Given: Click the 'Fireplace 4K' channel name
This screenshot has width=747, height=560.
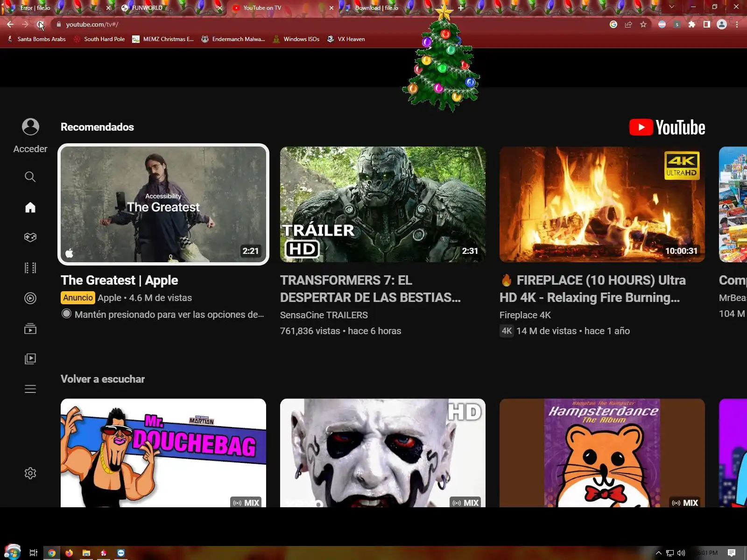Looking at the screenshot, I should coord(525,315).
